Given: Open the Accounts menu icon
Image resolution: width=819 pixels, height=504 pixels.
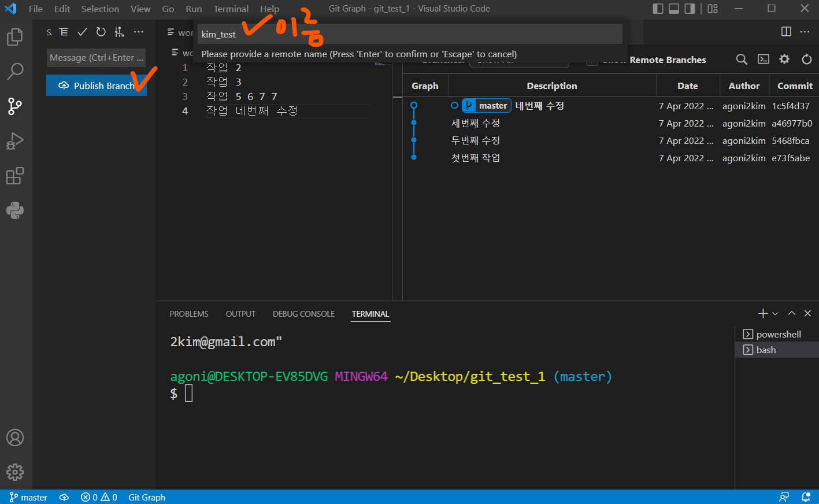Looking at the screenshot, I should tap(14, 438).
